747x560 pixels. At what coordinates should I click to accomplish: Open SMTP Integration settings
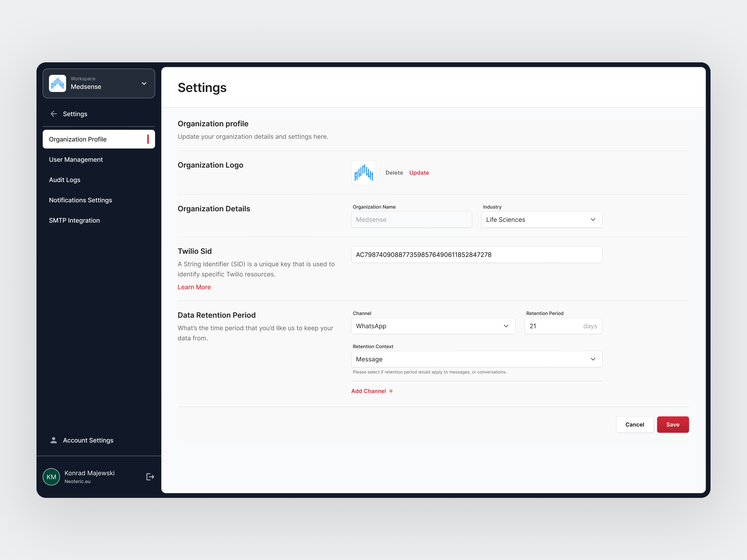[x=74, y=220]
